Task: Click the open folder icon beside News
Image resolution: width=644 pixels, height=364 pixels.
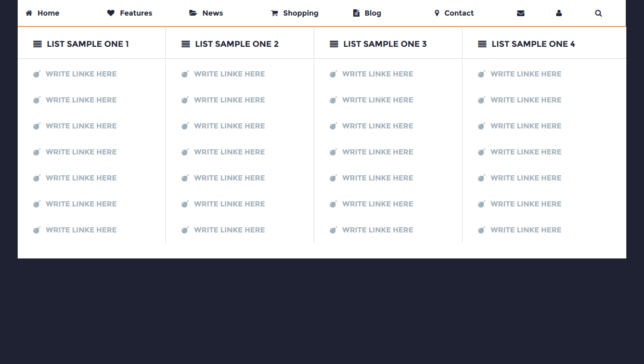Action: pyautogui.click(x=193, y=13)
